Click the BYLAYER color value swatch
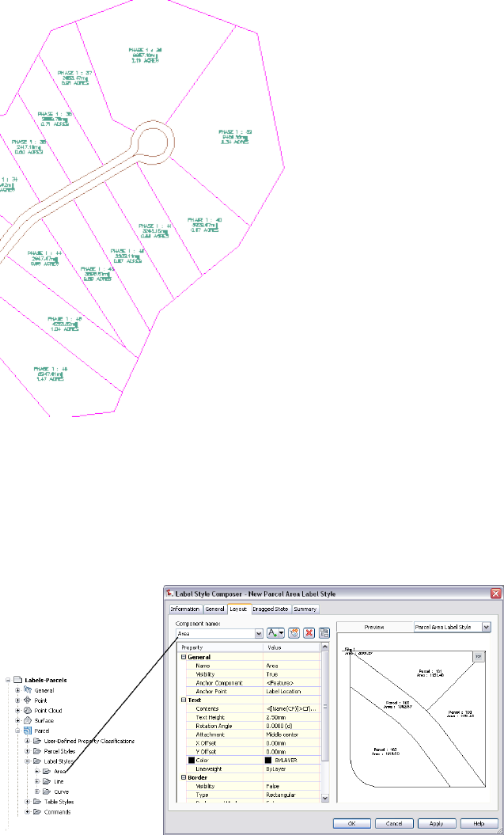The height and width of the screenshot is (835, 504). 267,760
